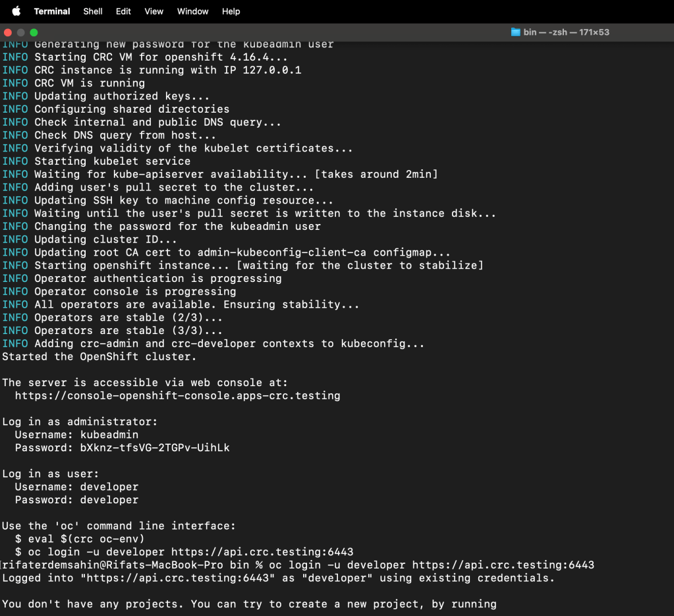Click 'Updating root CA cert' line
This screenshot has width=674, height=616.
click(226, 253)
